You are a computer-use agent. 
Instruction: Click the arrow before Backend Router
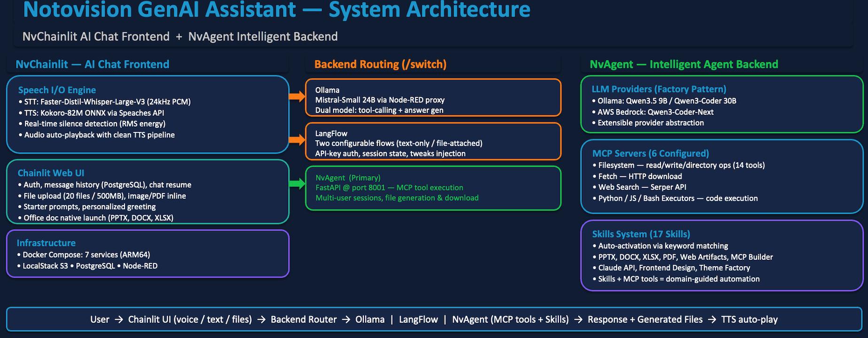click(262, 320)
